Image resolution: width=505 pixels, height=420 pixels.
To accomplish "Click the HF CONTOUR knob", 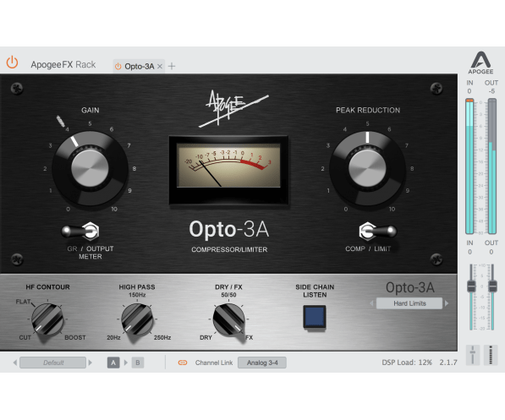I will click(47, 319).
